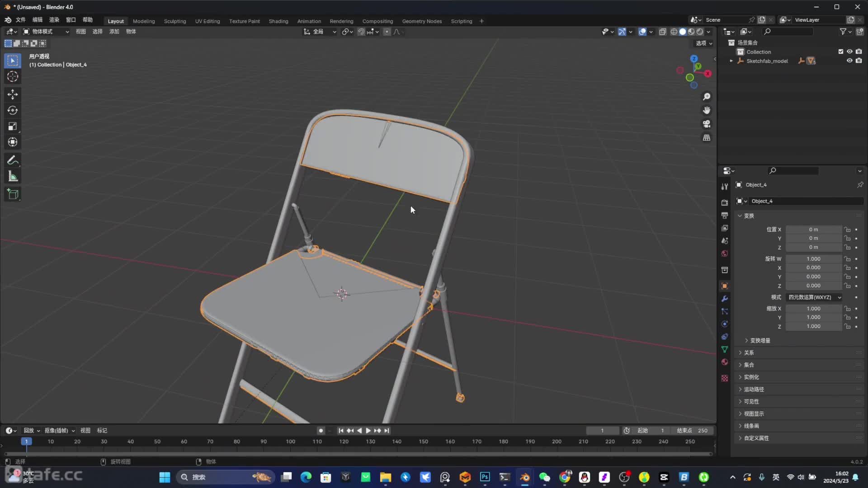Viewport: 868px width, 488px height.
Task: Open the 抠像(插帧) timeline menu
Action: (59, 431)
